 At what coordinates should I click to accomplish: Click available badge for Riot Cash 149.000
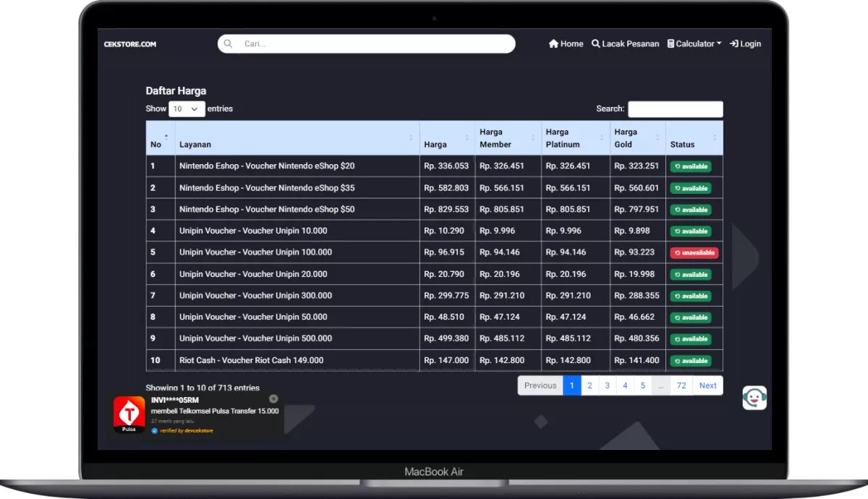tap(691, 361)
